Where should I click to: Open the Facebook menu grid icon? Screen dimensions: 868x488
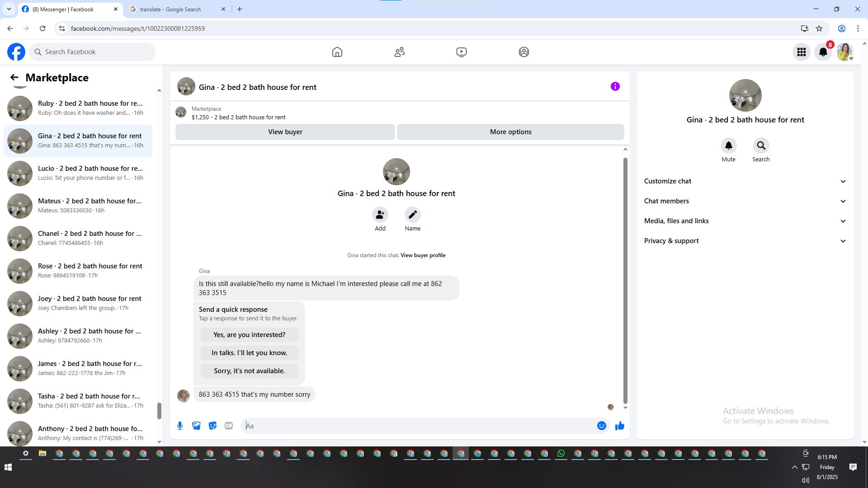pyautogui.click(x=802, y=52)
